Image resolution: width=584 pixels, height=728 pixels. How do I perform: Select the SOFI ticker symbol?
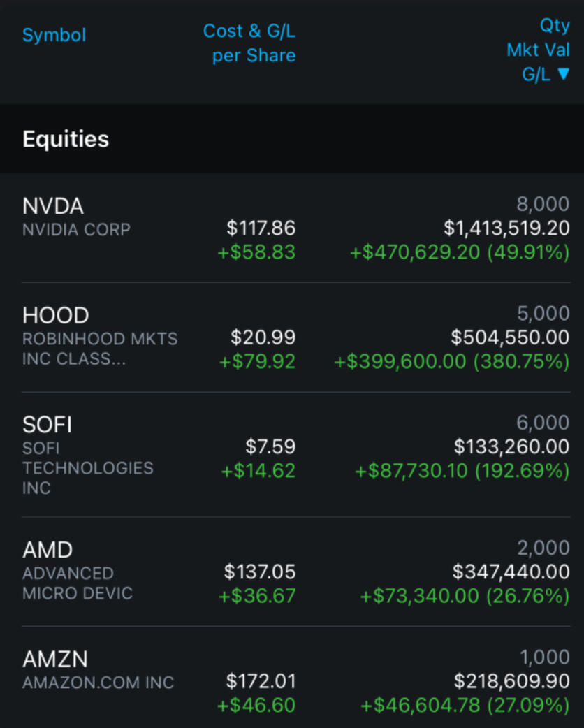point(47,425)
